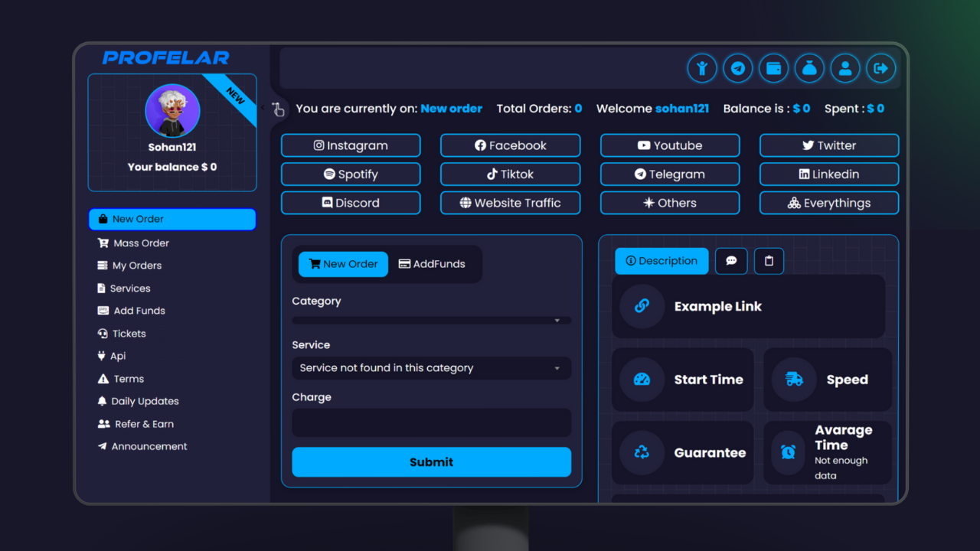This screenshot has width=980, height=551.
Task: Select the Facebook category button
Action: click(x=510, y=145)
